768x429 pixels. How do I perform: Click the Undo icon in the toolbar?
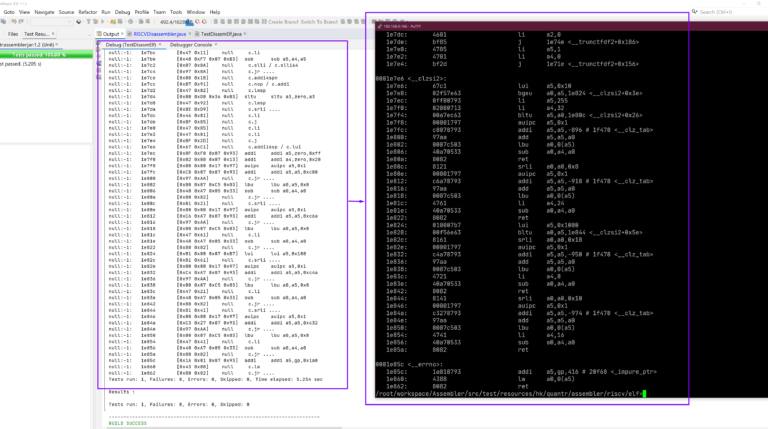14,22
